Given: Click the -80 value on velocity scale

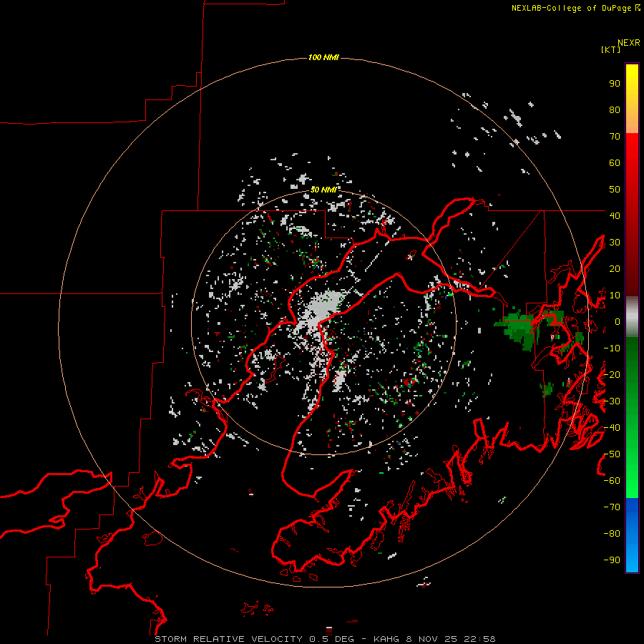Looking at the screenshot, I should [612, 534].
